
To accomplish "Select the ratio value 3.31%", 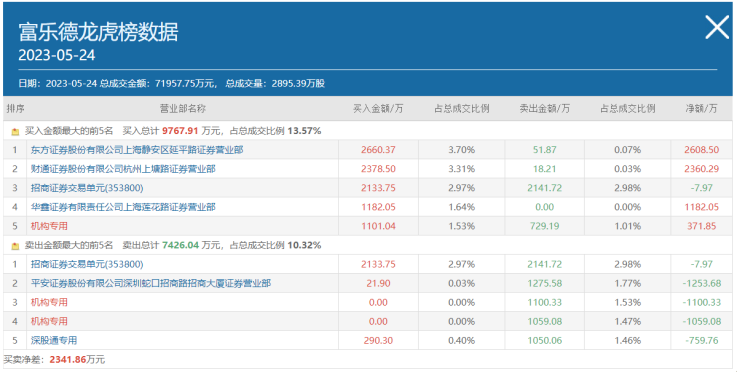I will coord(462,169).
